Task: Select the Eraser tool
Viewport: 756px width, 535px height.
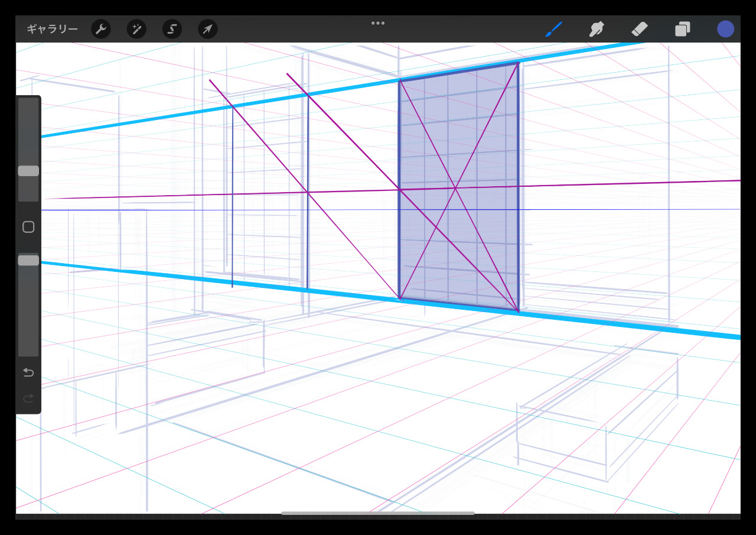Action: pos(640,29)
